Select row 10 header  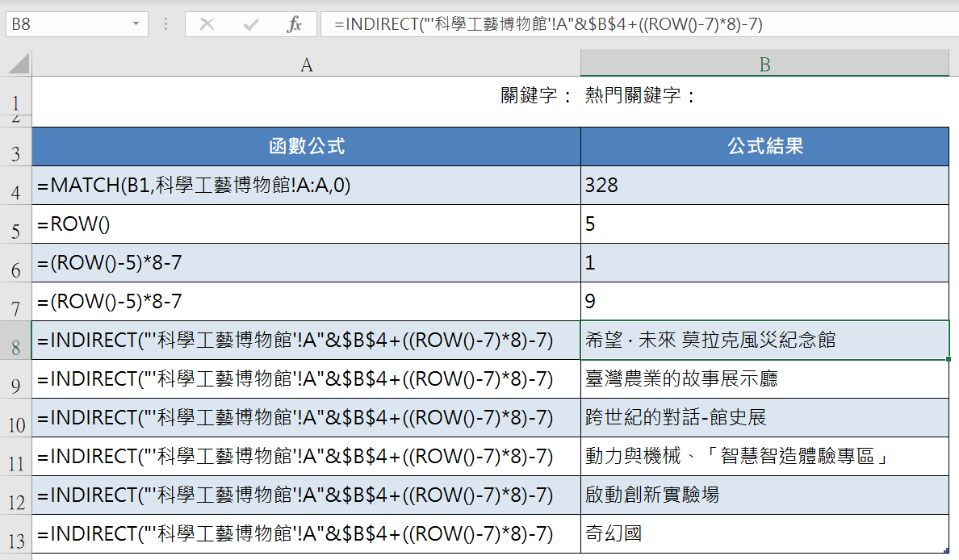click(x=16, y=418)
